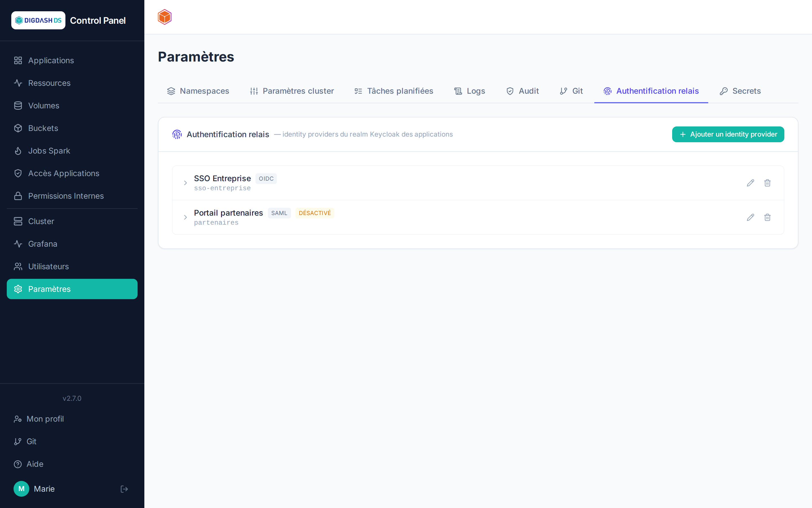Switch to the Audit tab
Viewport: 812px width, 508px height.
[x=522, y=91]
